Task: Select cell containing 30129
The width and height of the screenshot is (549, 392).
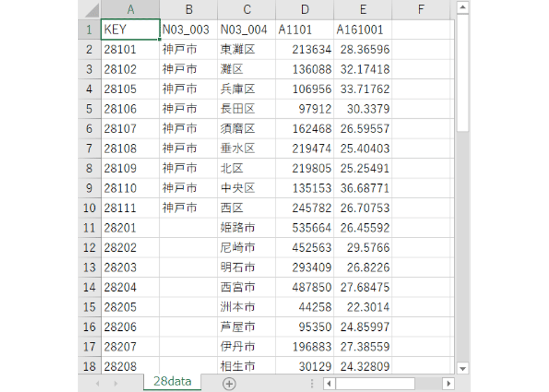Action: tap(305, 366)
